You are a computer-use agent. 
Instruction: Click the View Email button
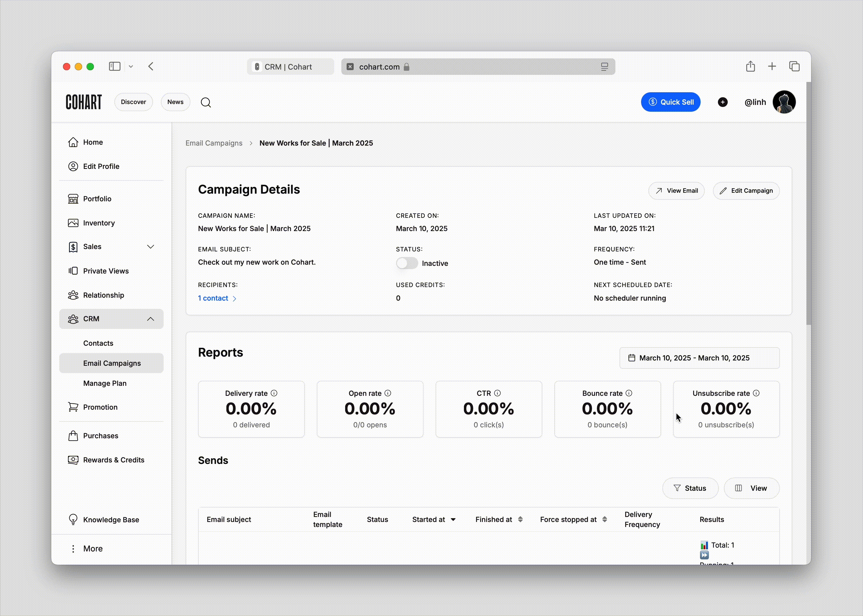pyautogui.click(x=676, y=191)
